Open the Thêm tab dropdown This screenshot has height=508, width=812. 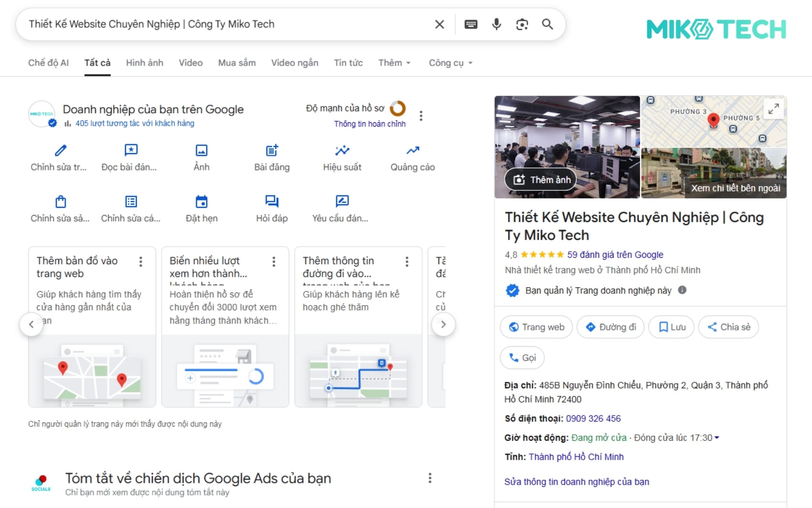pyautogui.click(x=394, y=63)
